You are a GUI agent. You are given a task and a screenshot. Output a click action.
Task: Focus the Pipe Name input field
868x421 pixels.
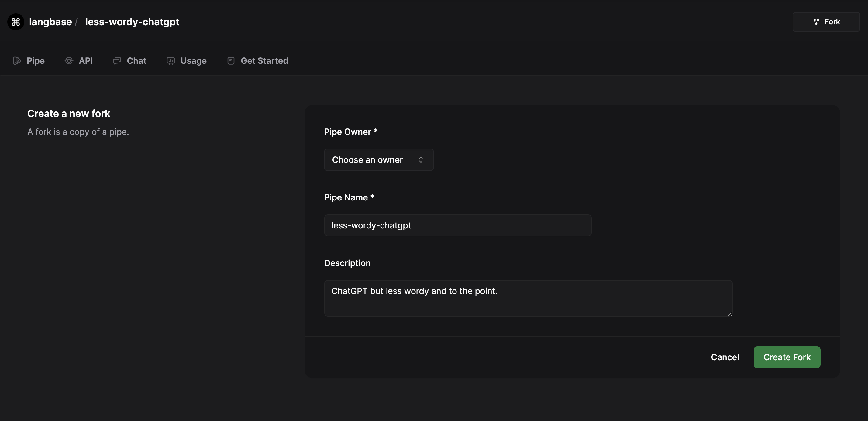tap(458, 225)
